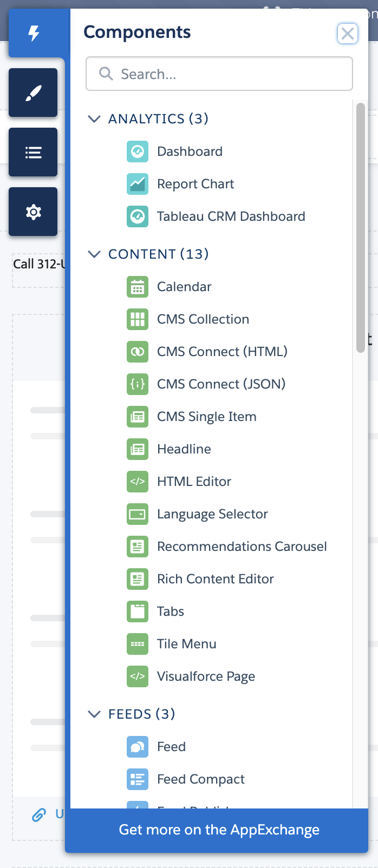Click the components list scrollbar
This screenshot has height=868, width=378.
tap(361, 227)
